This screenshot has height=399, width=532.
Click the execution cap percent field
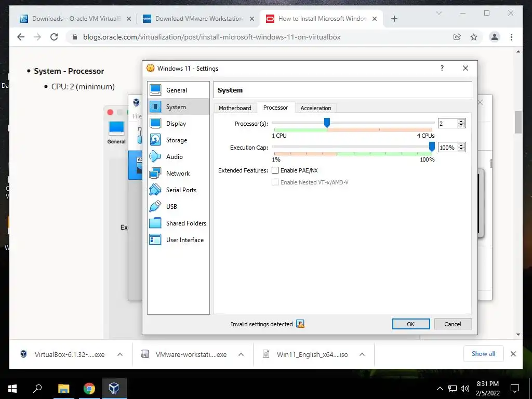(x=447, y=148)
